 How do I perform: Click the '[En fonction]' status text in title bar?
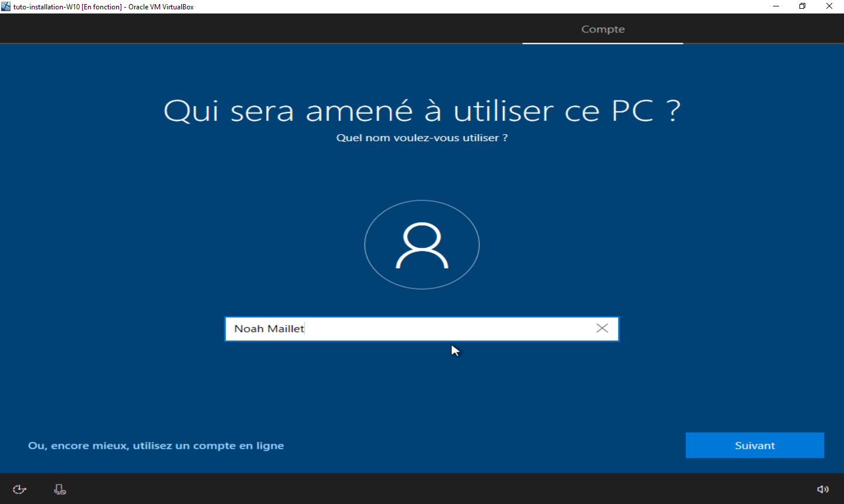pos(102,7)
